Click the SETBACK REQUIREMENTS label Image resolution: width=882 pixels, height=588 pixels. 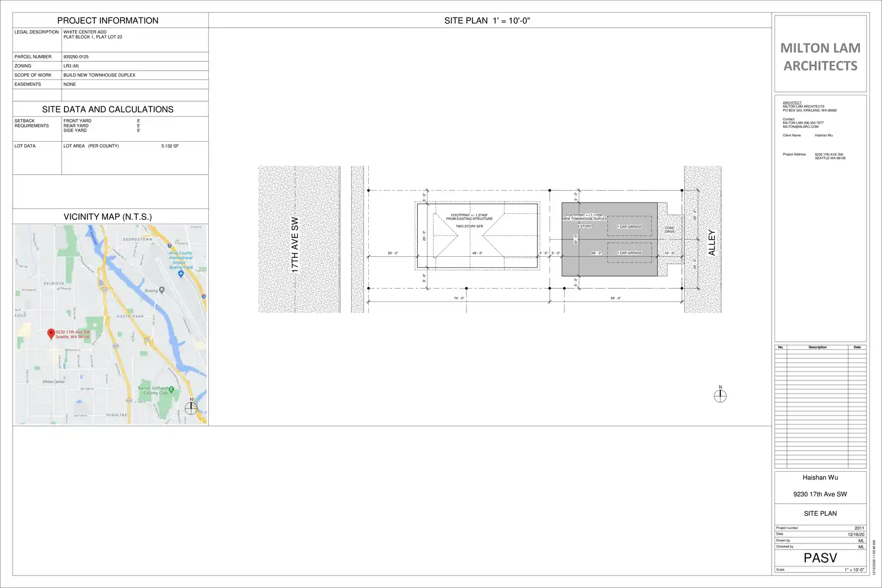(x=31, y=123)
